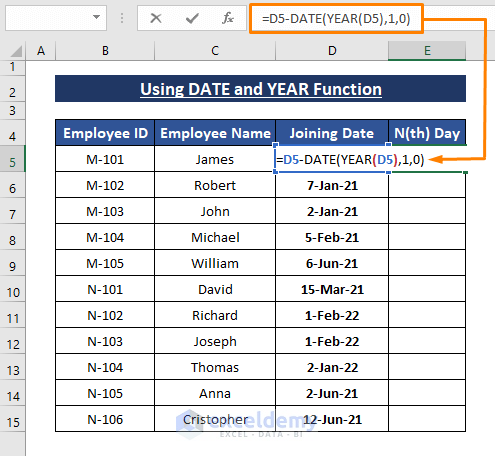Click cell containing 'David'
495x456 pixels.
click(x=215, y=289)
